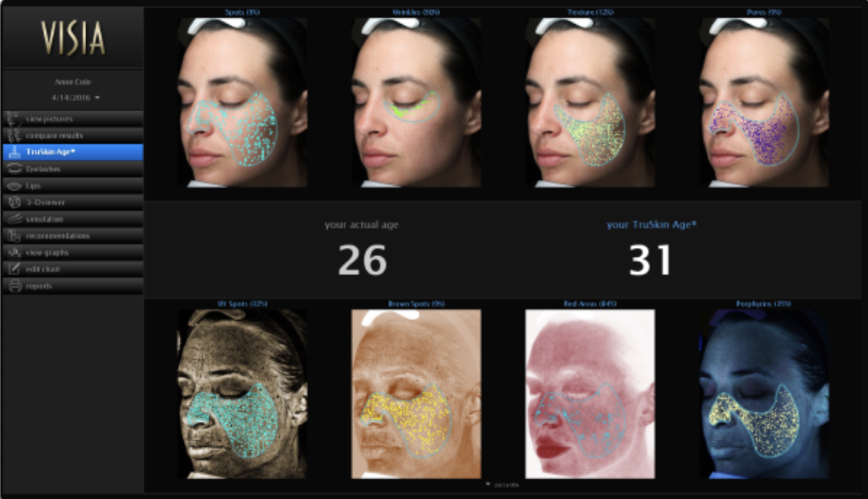This screenshot has width=868, height=499.
Task: Open the Spots analysis thumbnail
Action: coord(243,103)
